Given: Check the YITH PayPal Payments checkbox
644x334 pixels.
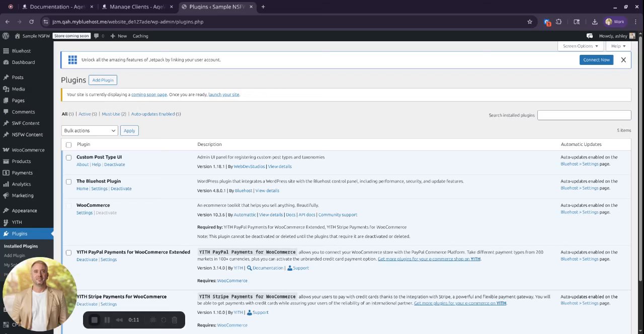Looking at the screenshot, I should click(x=68, y=253).
